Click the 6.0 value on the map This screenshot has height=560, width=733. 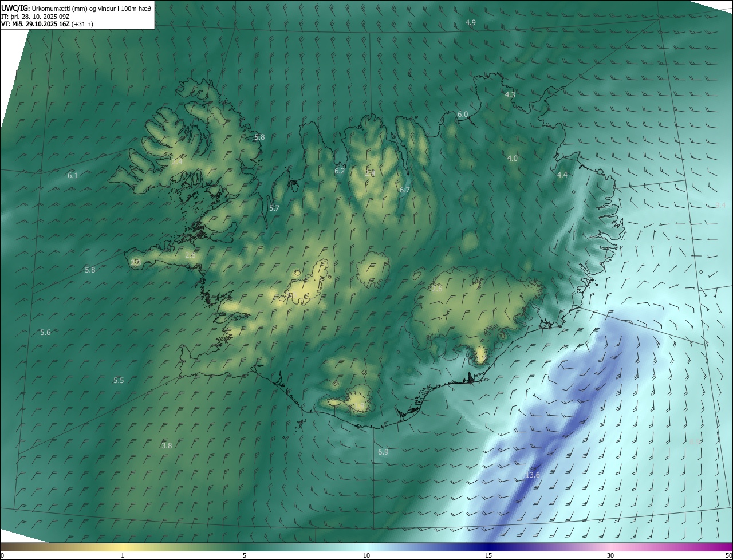point(463,114)
